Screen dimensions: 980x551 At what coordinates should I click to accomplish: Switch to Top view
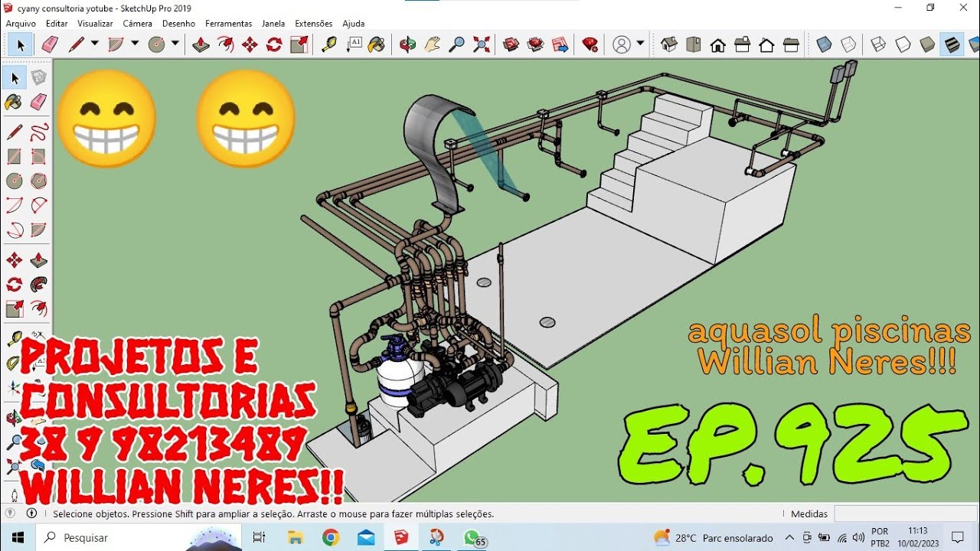click(x=694, y=44)
